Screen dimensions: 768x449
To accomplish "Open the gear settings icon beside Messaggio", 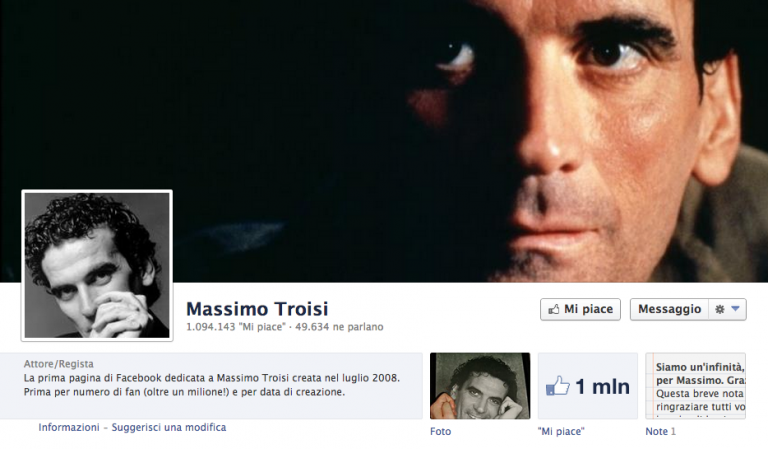I will click(720, 309).
